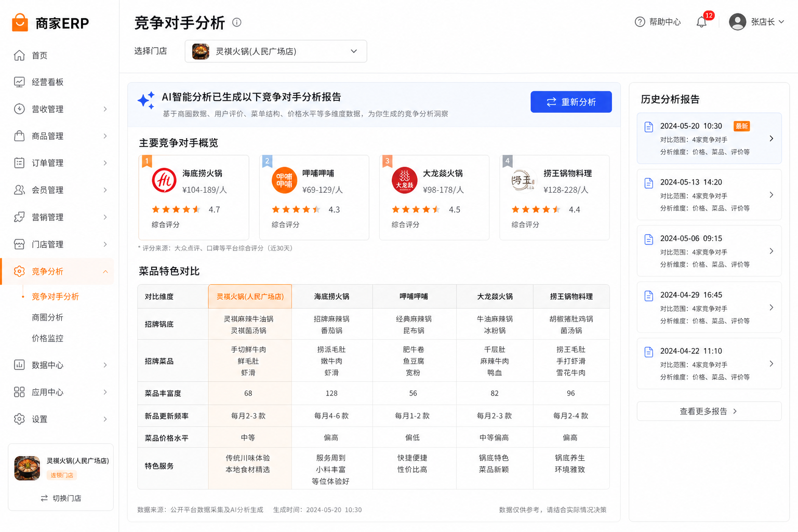Click the 帮助中心 question mark icon

click(640, 22)
